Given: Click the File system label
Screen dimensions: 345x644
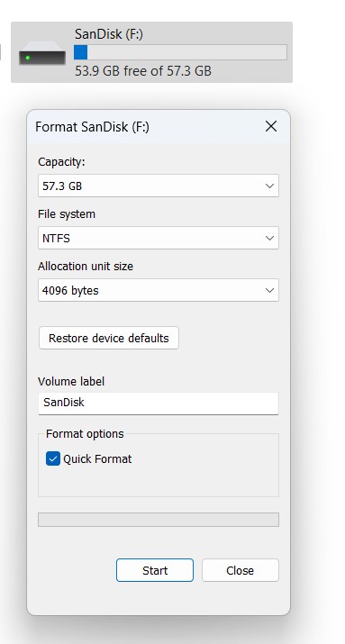Looking at the screenshot, I should pos(67,214).
